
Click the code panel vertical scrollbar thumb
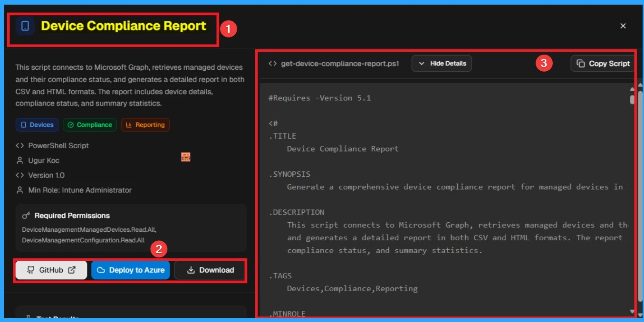click(x=632, y=99)
